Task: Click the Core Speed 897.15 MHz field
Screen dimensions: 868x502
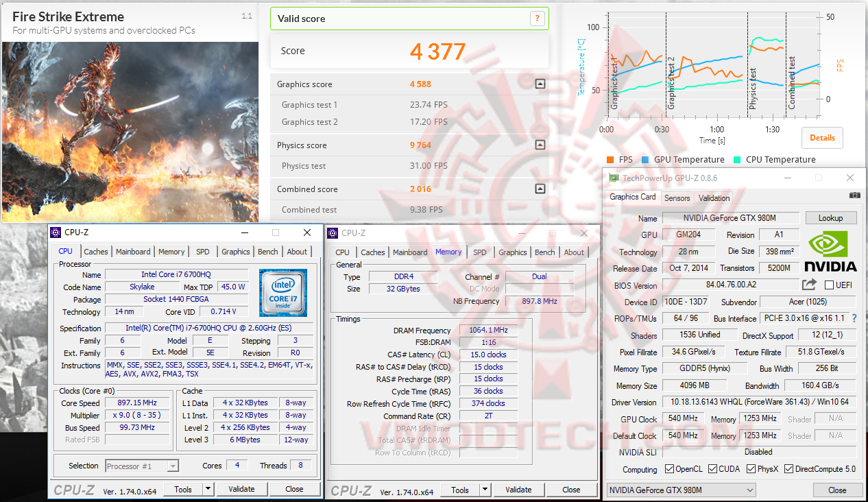Action: pyautogui.click(x=136, y=403)
